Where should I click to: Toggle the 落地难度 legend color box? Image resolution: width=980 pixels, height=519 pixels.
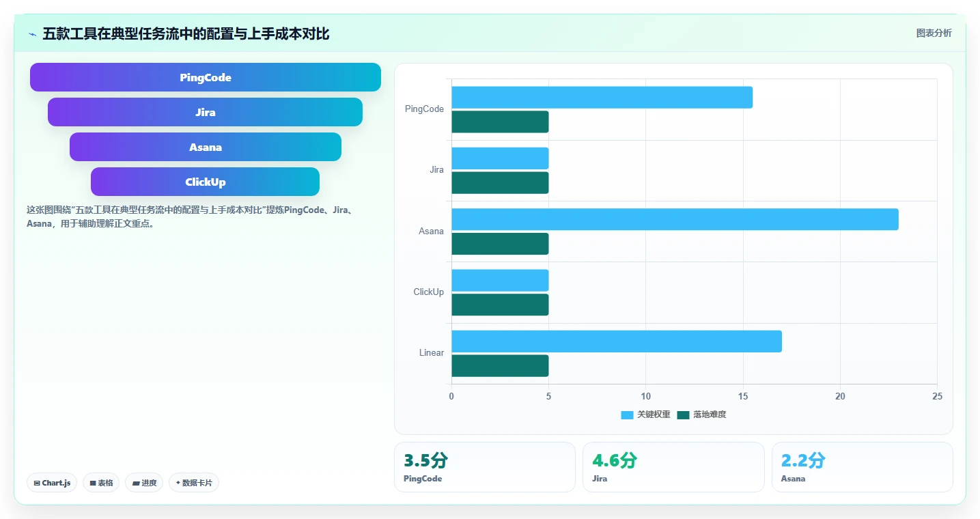pyautogui.click(x=683, y=415)
